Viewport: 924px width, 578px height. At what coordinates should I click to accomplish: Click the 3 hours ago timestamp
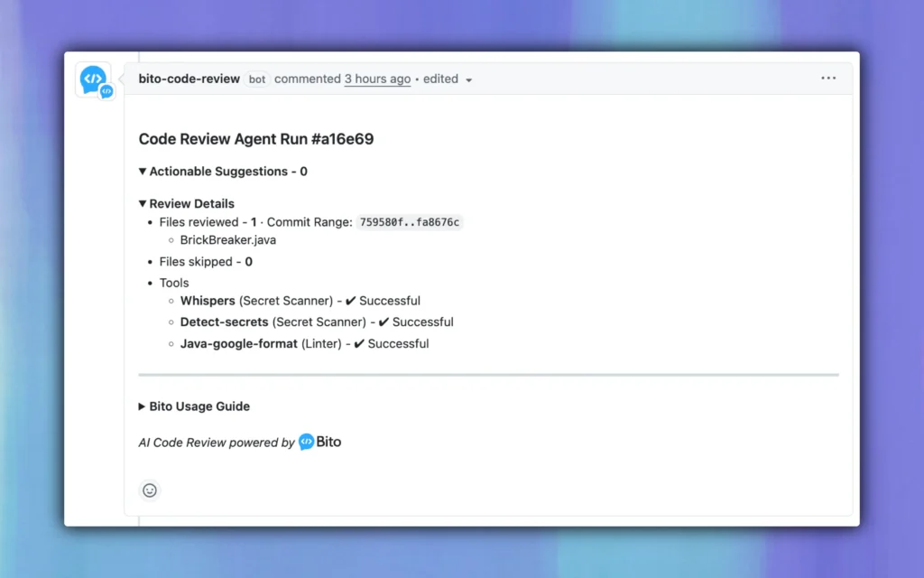[x=377, y=79]
